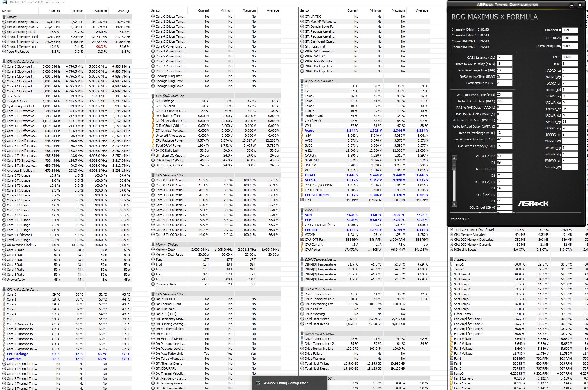Image resolution: width=588 pixels, height=390 pixels.
Task: Click the lightning bolt icon beside Vcore
Action: (302, 131)
